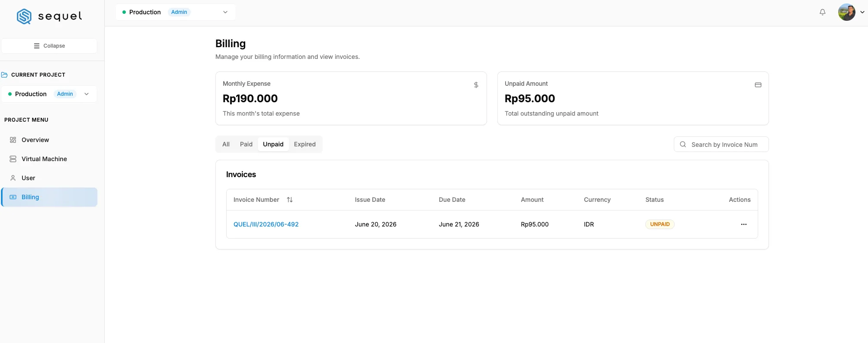868x343 pixels.
Task: Switch to the Expired tab
Action: [305, 144]
